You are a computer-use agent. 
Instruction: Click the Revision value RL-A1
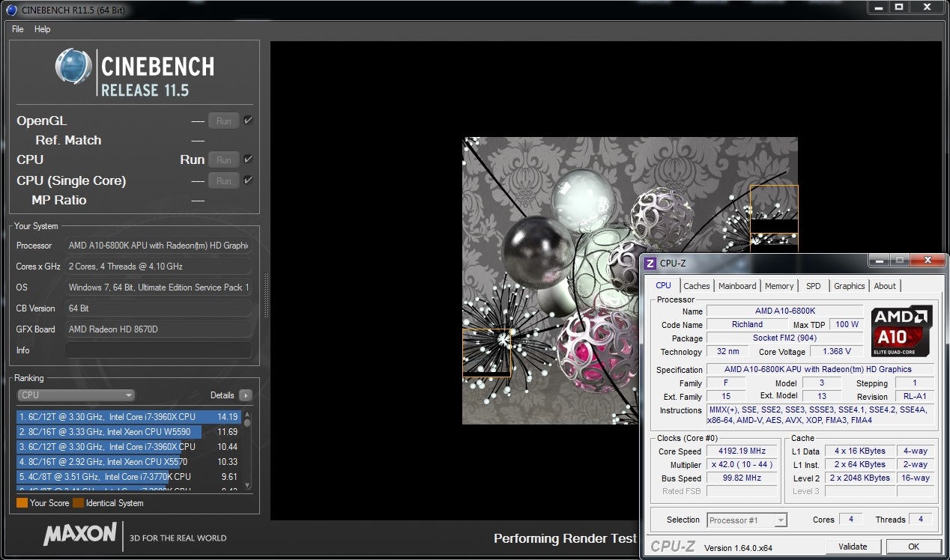(914, 396)
